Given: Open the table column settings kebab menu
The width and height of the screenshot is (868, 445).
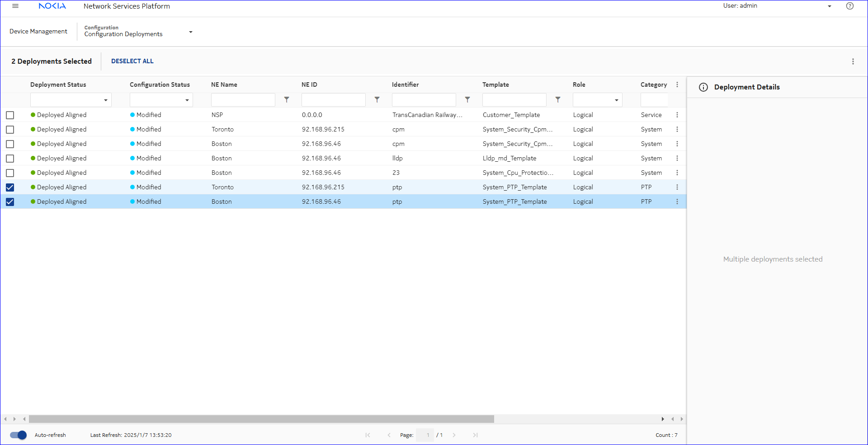Looking at the screenshot, I should [677, 84].
